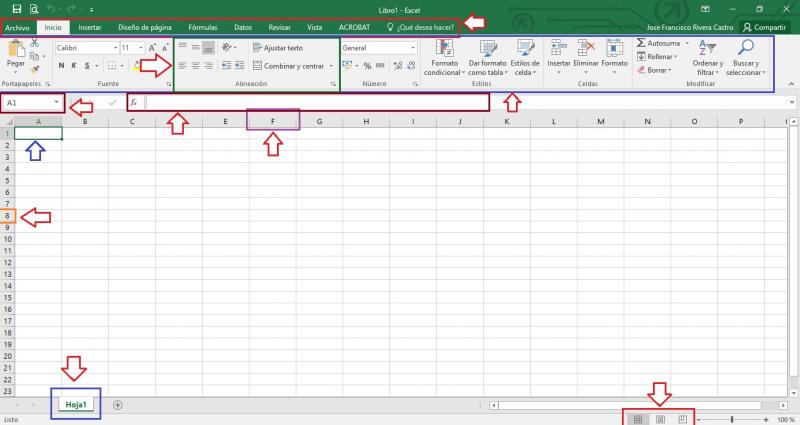
Task: Click Buscar y seleccionar magnifier icon
Action: pyautogui.click(x=744, y=52)
